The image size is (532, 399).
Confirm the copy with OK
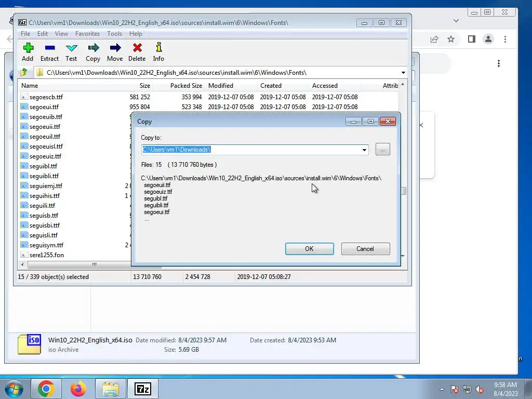(x=310, y=249)
